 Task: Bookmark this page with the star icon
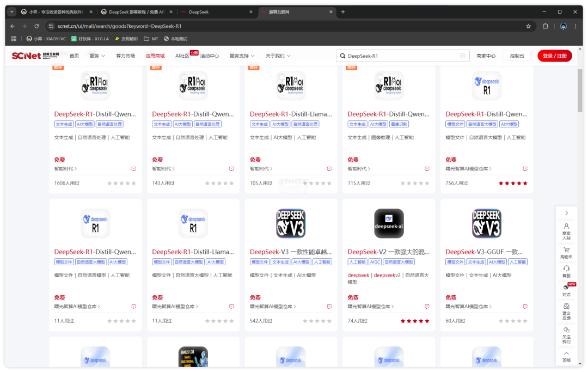528,26
